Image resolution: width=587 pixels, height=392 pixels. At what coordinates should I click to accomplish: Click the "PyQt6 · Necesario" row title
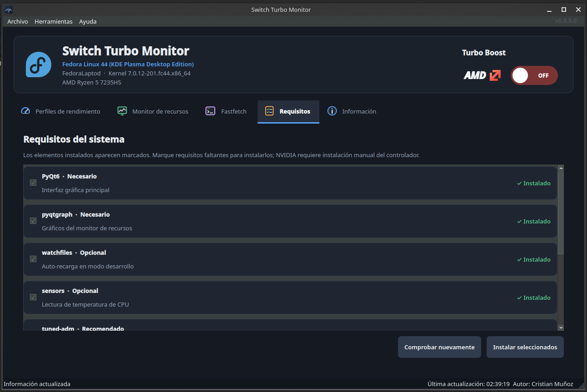click(x=69, y=176)
